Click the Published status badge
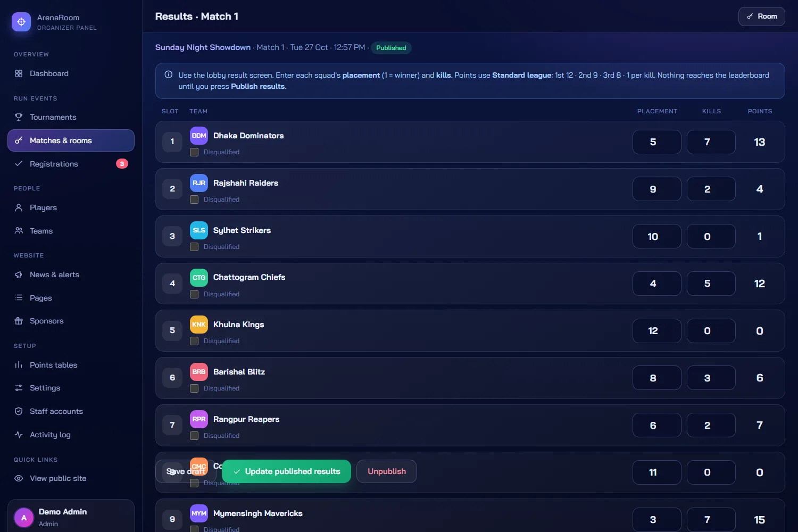798x532 pixels. (391, 48)
